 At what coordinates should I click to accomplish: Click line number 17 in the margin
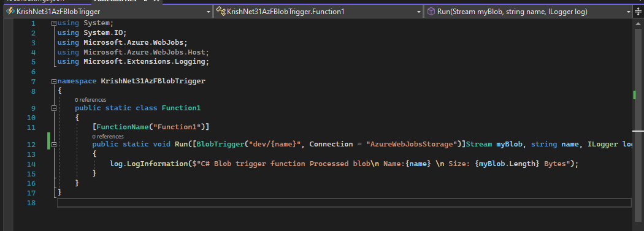31,192
